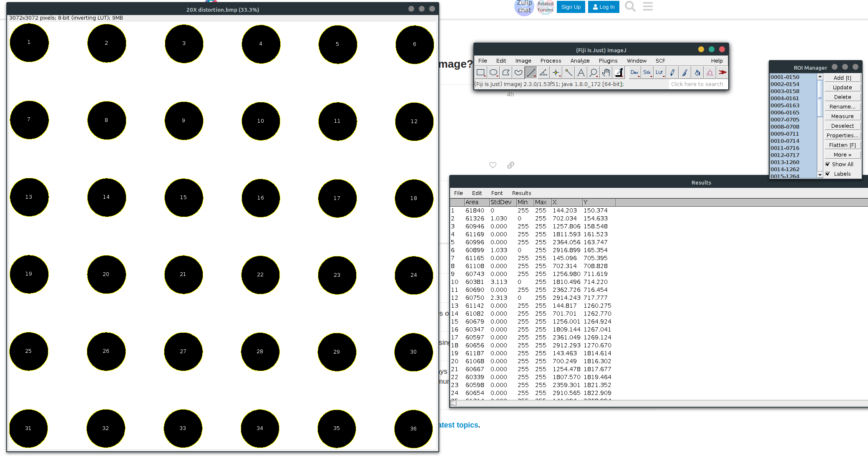Click the Log In button
868x458 pixels.
click(x=603, y=7)
